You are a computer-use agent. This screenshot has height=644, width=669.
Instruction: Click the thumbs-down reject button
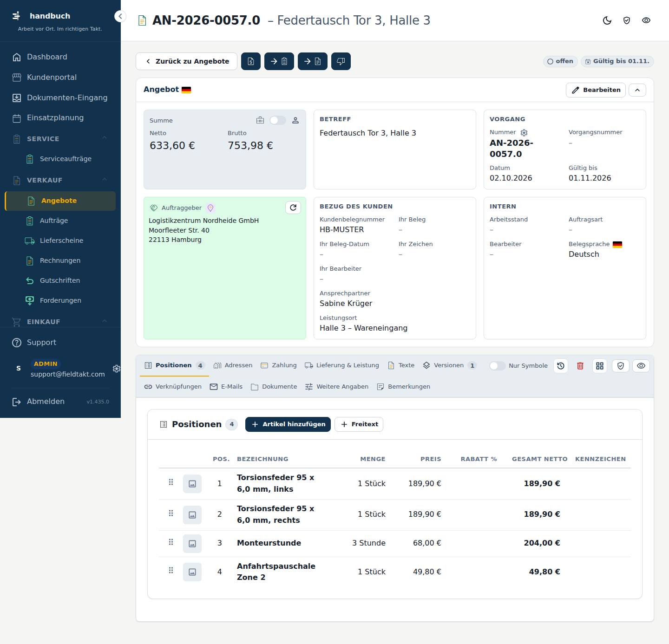341,61
